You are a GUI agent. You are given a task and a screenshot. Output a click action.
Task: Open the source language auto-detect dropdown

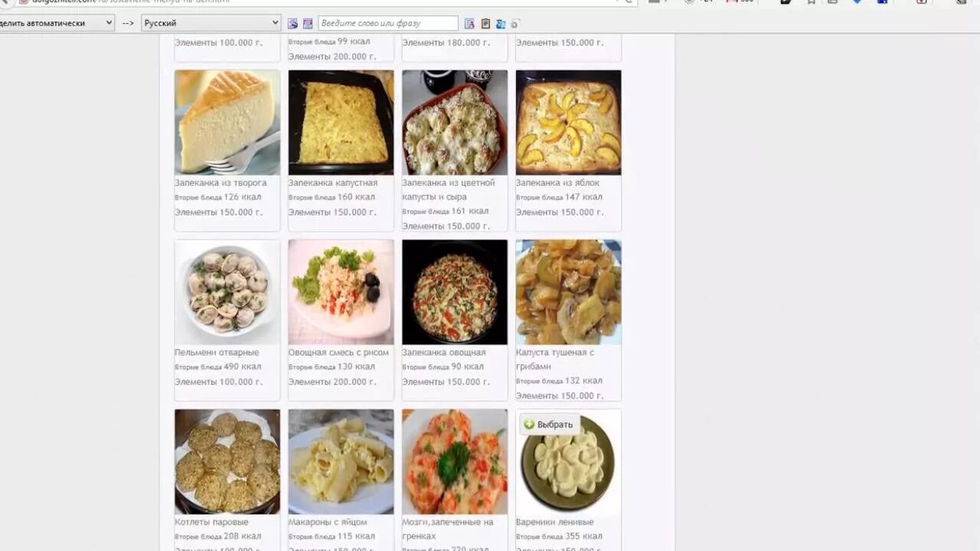point(56,23)
